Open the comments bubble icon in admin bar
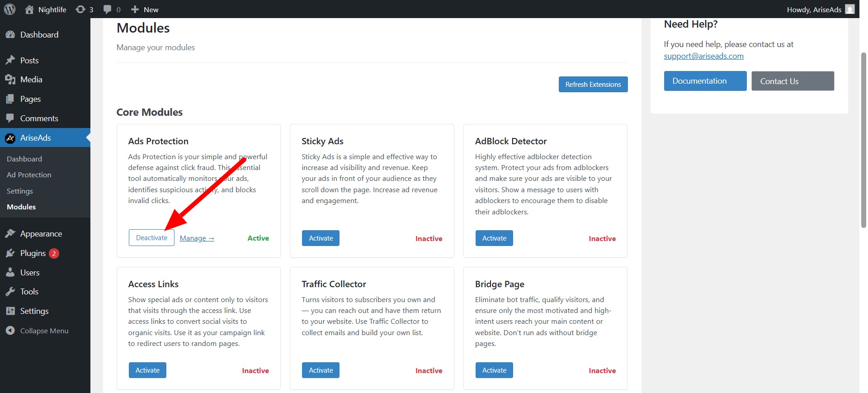 click(x=107, y=9)
